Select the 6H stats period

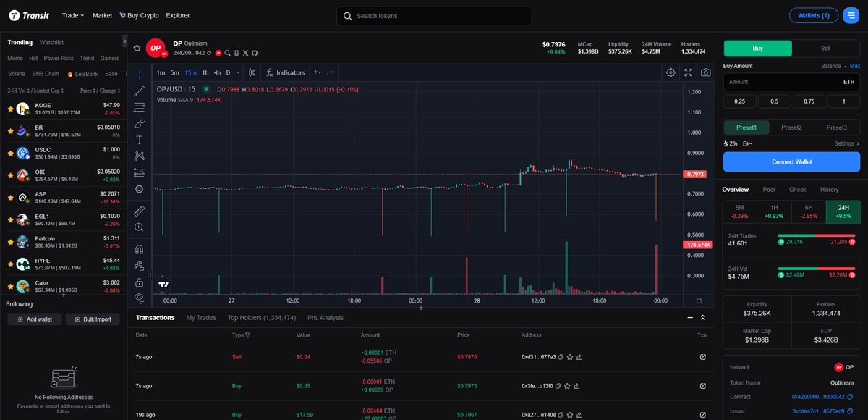[x=809, y=212]
